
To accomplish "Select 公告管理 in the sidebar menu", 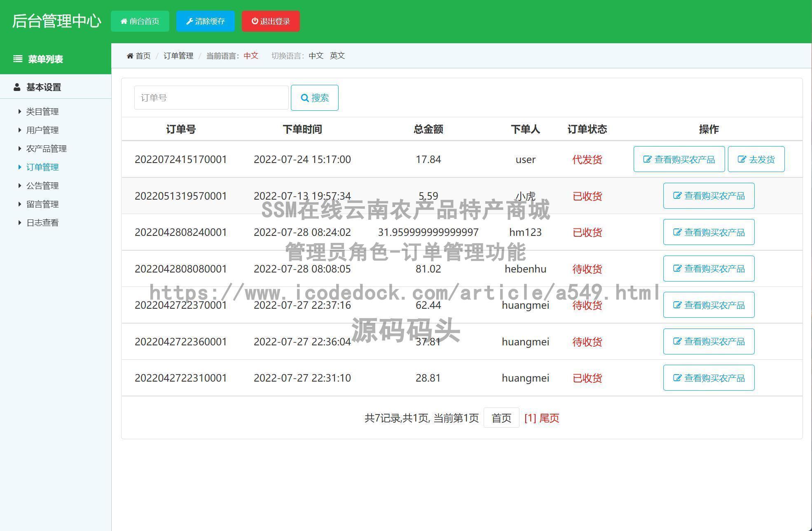I will (42, 185).
